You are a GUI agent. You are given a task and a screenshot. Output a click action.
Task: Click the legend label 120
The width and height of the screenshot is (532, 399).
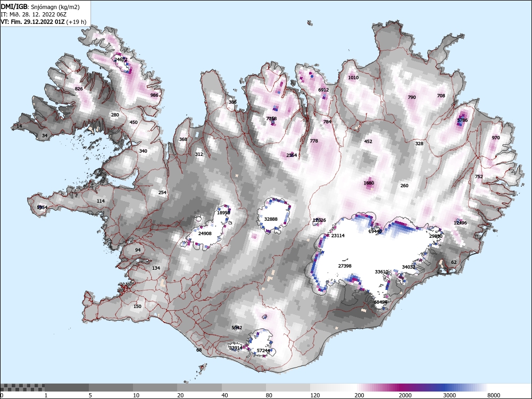[x=315, y=395]
